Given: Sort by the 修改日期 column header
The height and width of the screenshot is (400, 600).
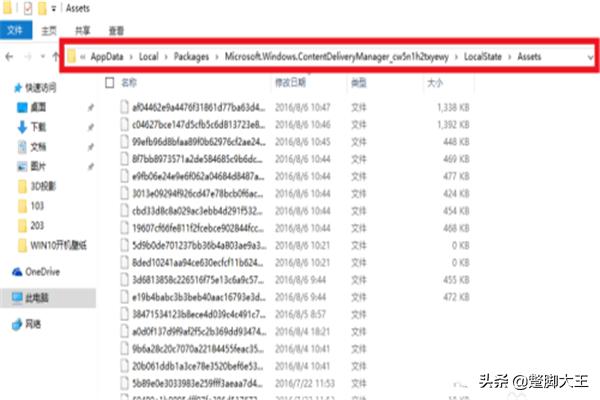Looking at the screenshot, I should [290, 83].
